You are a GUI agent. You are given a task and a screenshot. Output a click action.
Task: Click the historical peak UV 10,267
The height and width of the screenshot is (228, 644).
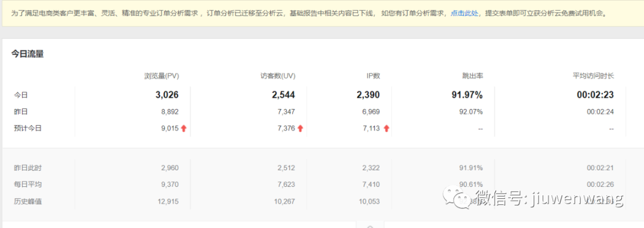285,201
